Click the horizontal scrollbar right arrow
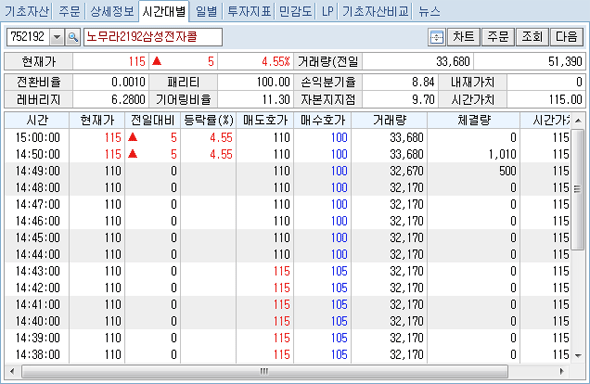 point(561,371)
